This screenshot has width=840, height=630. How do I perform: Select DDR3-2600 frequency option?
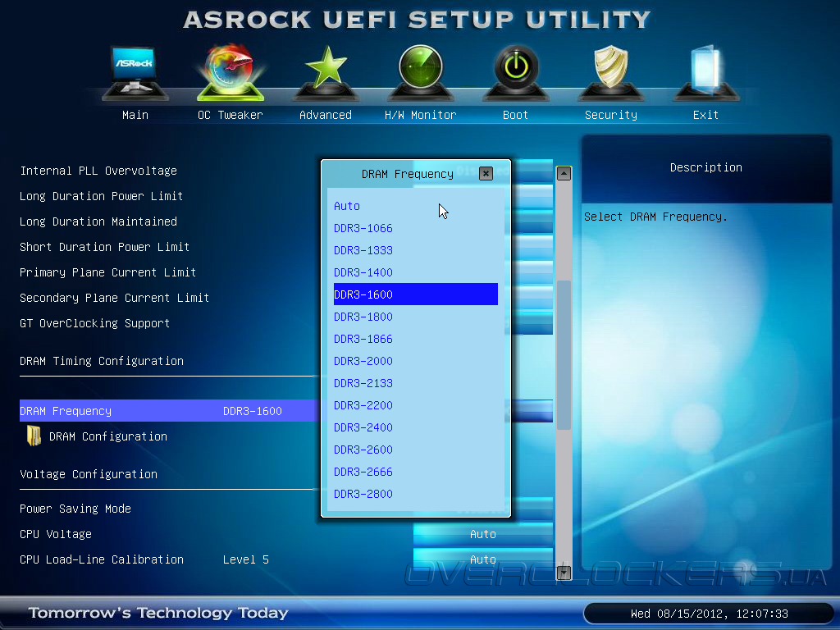click(416, 450)
